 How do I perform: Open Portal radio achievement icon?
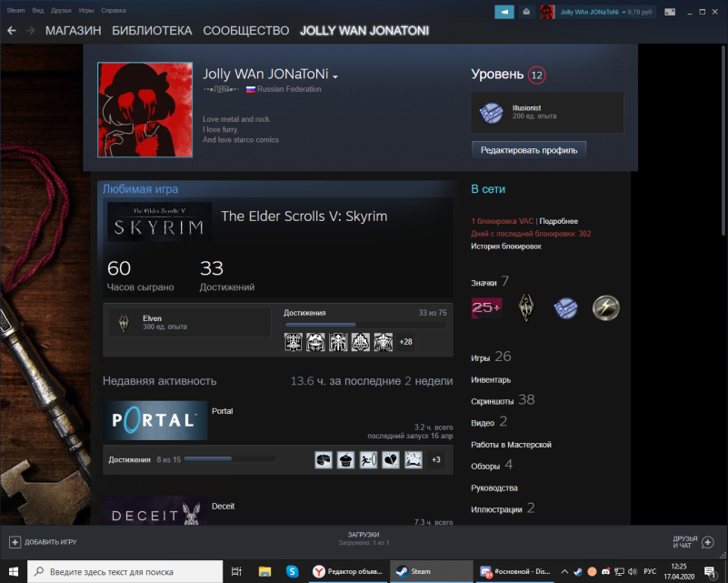[324, 460]
